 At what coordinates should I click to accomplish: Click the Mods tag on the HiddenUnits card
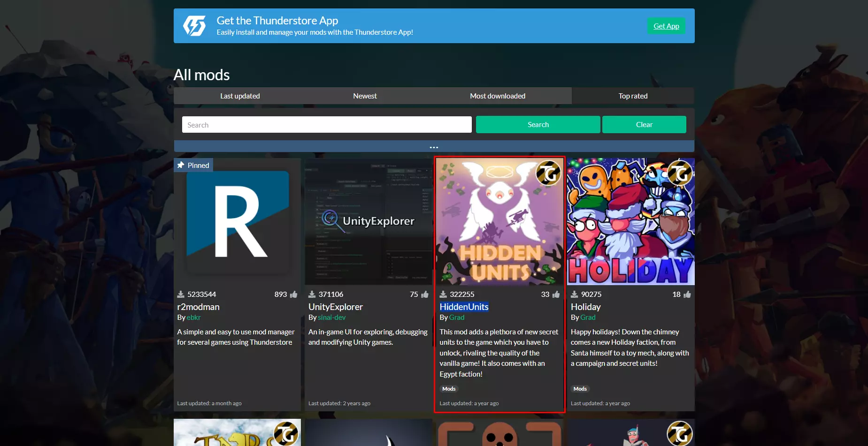(449, 389)
